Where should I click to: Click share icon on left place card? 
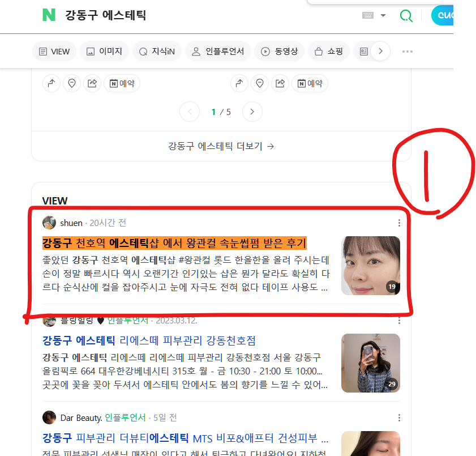point(92,83)
